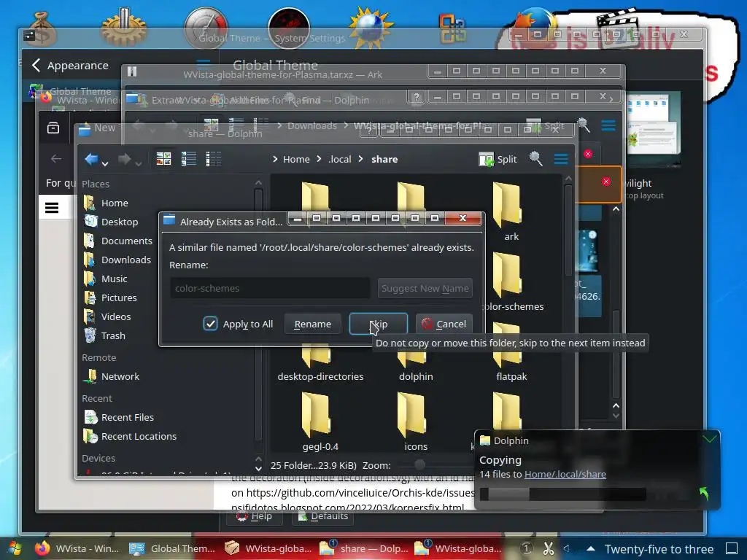Click .local in the breadcrumb path
This screenshot has width=747, height=560.
(340, 159)
